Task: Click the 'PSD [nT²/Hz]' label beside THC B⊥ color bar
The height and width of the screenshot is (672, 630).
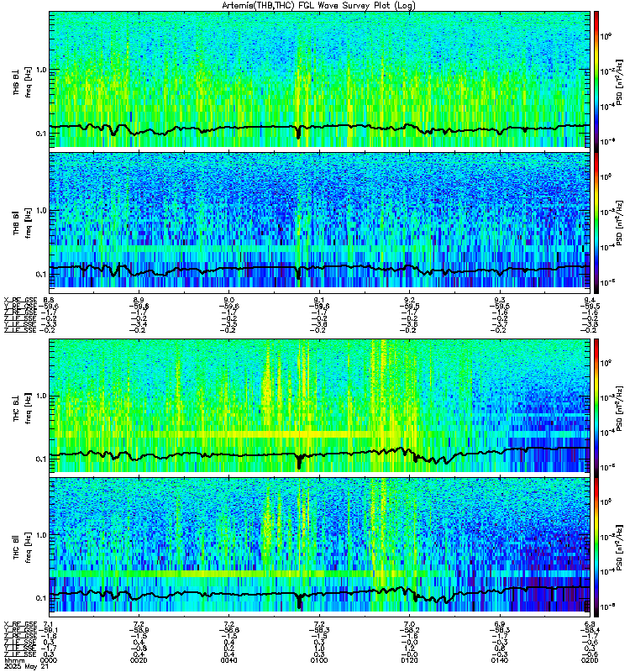Action: coord(619,407)
